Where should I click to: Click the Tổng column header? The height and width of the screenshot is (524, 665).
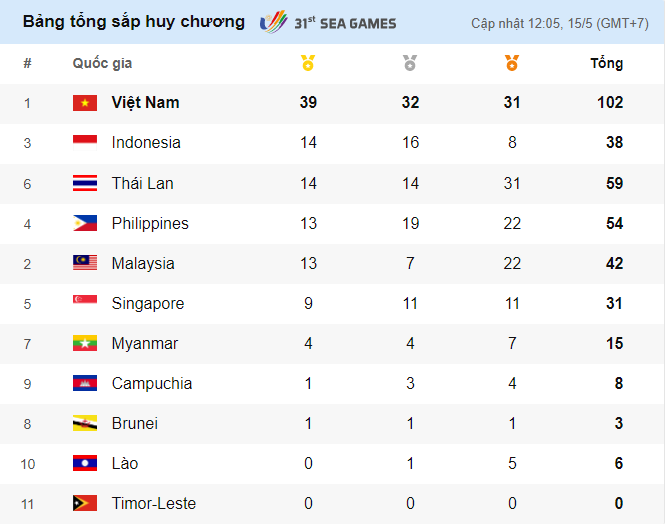tap(606, 63)
